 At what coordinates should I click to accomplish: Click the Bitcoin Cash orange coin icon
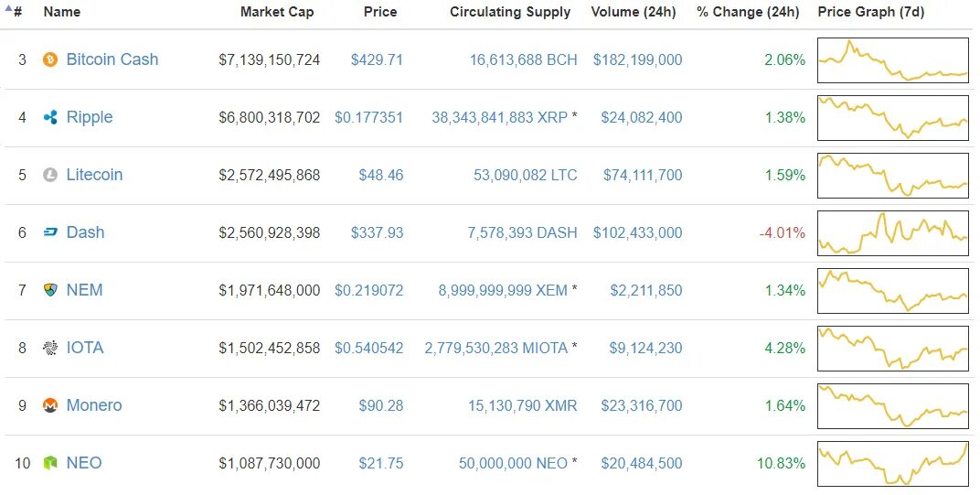click(x=50, y=60)
